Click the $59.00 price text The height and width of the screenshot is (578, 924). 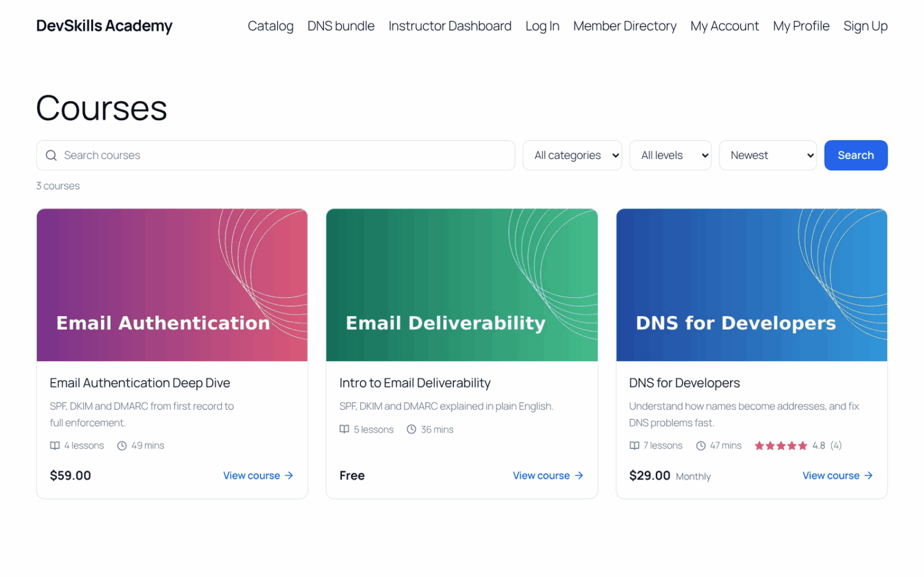(x=70, y=476)
